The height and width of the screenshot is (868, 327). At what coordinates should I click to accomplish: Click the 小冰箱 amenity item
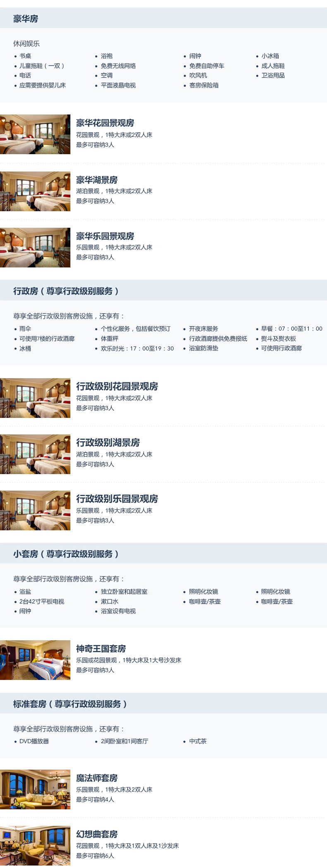[270, 56]
